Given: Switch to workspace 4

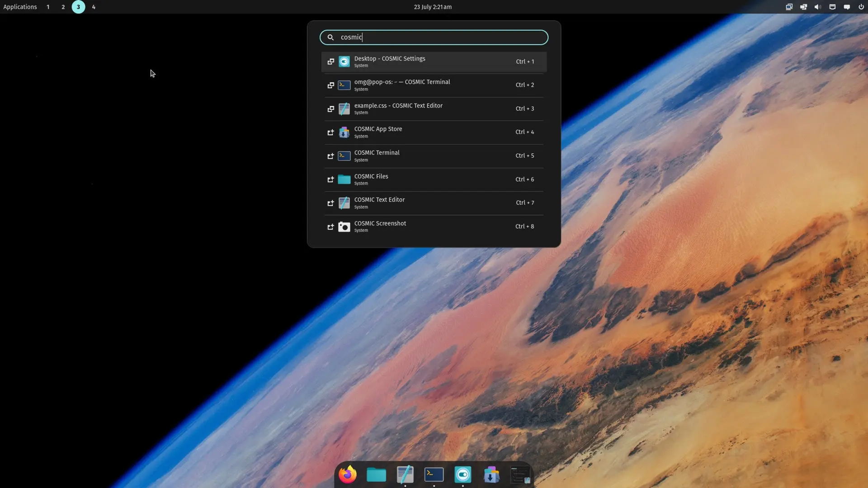Looking at the screenshot, I should [94, 7].
